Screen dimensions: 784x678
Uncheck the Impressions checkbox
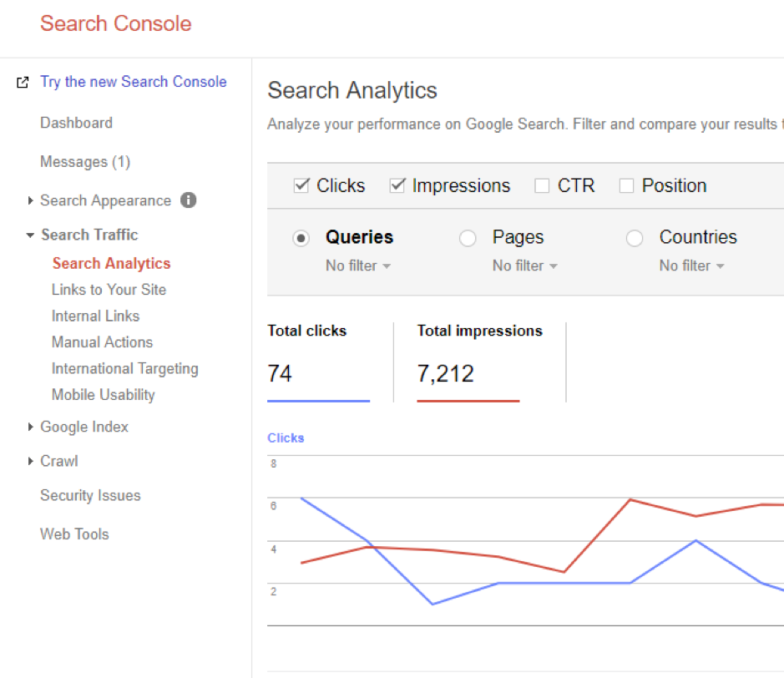pos(397,186)
